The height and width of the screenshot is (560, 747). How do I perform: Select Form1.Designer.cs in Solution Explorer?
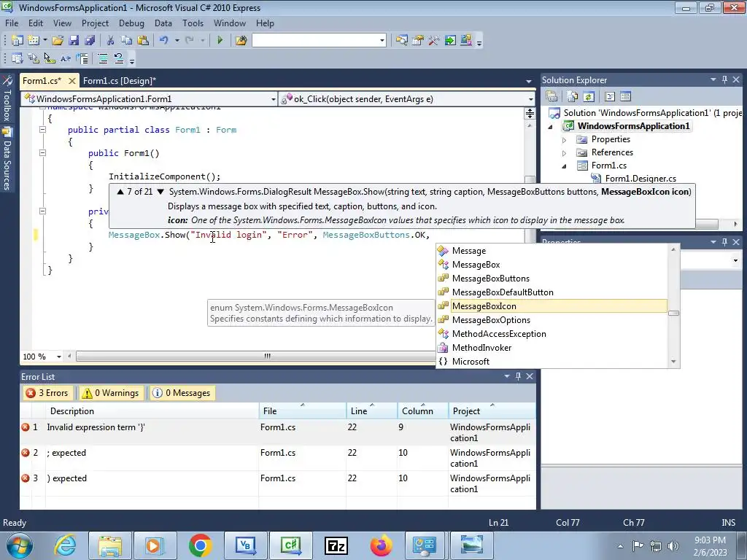640,179
